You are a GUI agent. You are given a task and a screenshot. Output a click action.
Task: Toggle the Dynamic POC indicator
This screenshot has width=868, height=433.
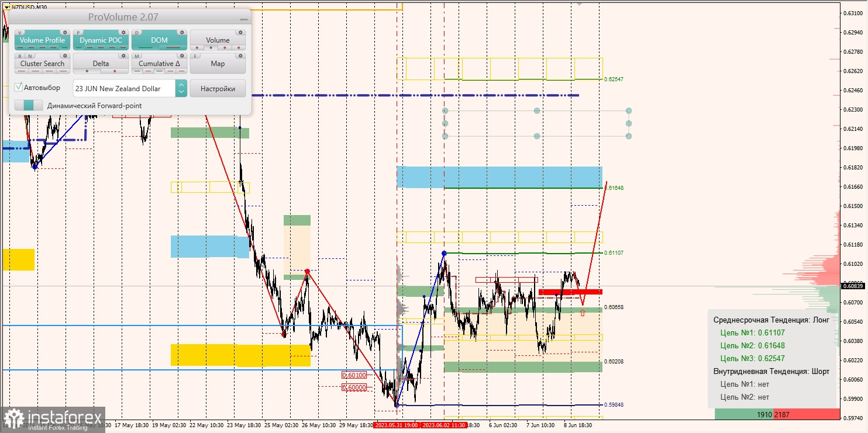(101, 40)
